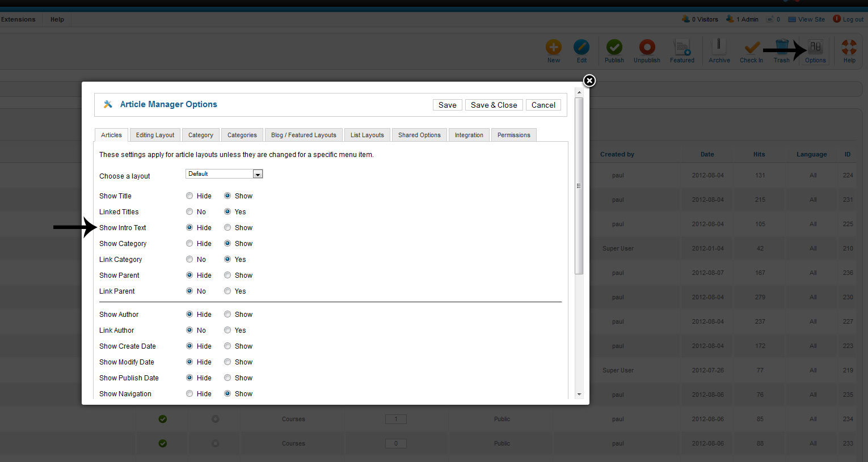Viewport: 868px width, 462px height.
Task: Open the Extensions menu
Action: pos(18,19)
